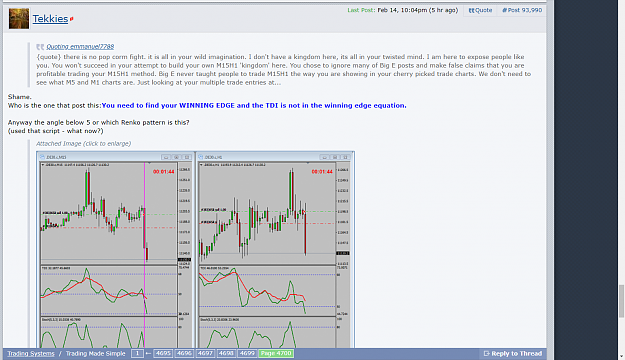Jump to page 1 of thread
Screen dimensions: 625x360
point(137,354)
